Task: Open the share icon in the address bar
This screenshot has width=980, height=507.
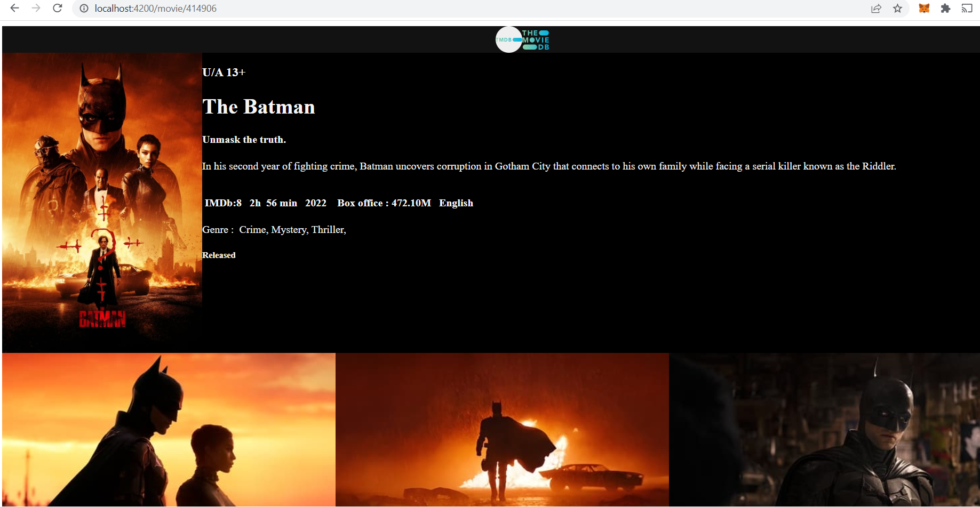Action: (876, 9)
